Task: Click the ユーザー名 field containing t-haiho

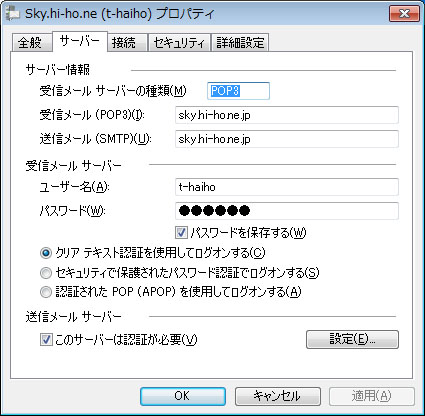Action: 287,187
